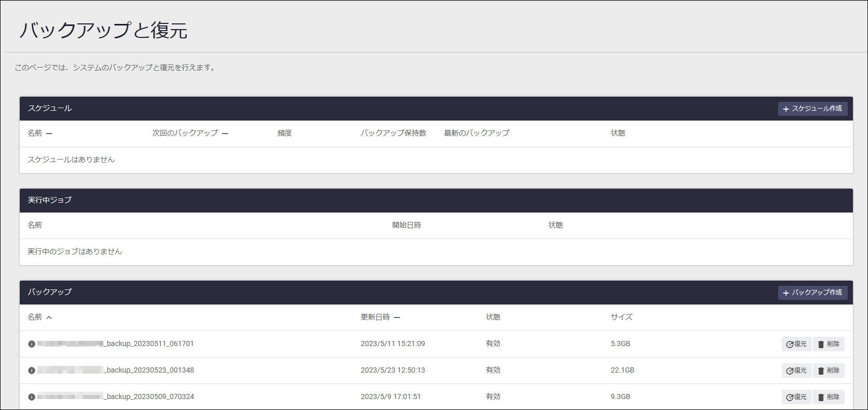Image resolution: width=868 pixels, height=410 pixels.
Task: Click info icon for backup_20230509_070324
Action: (x=32, y=397)
